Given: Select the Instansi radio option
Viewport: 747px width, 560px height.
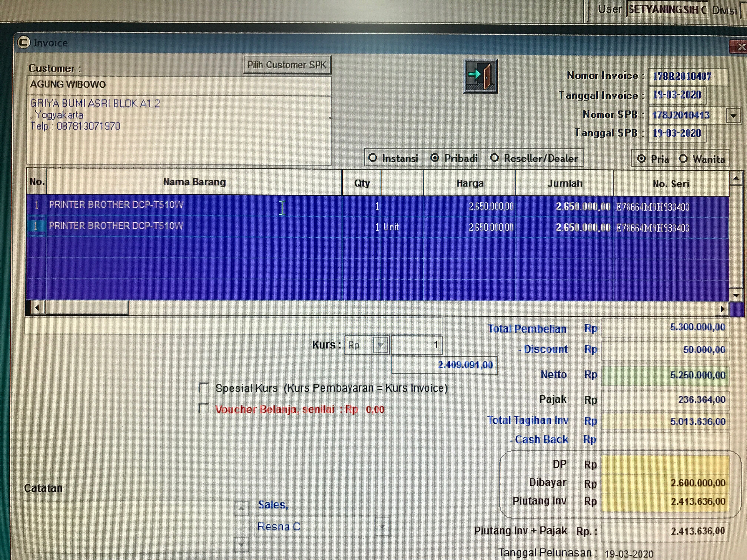Looking at the screenshot, I should tap(373, 158).
